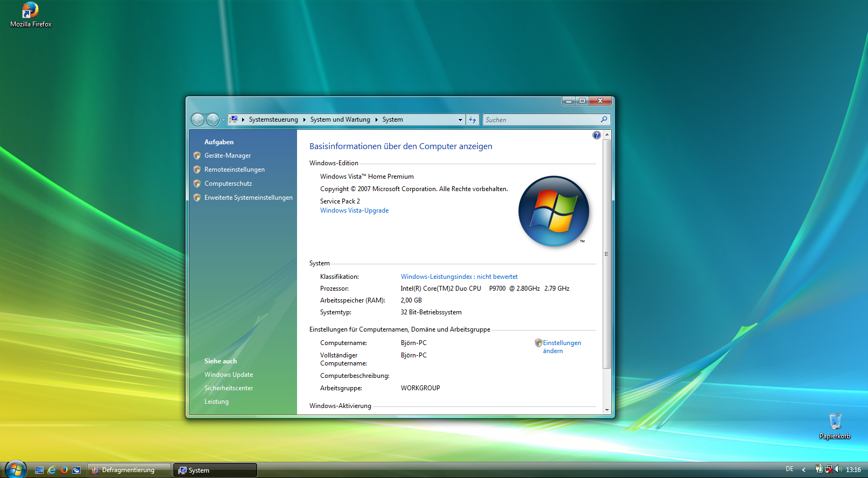Open Windows-Leistungsindex nicht bewertet link
868x478 pixels.
pyautogui.click(x=459, y=277)
